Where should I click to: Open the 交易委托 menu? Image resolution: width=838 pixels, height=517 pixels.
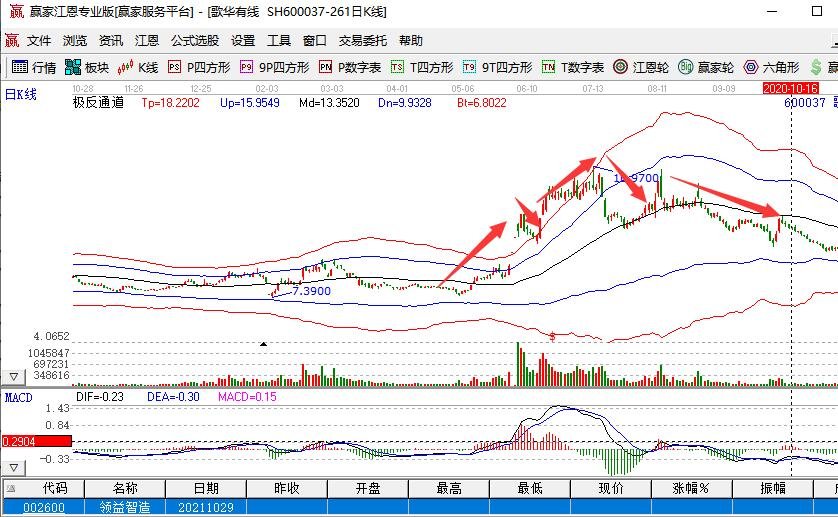click(x=362, y=41)
